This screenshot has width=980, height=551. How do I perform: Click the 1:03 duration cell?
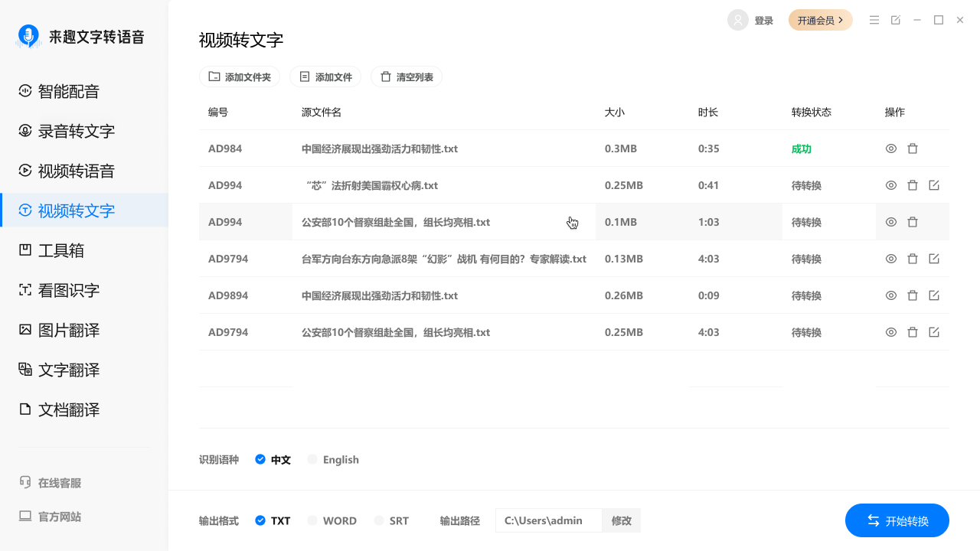coord(709,222)
